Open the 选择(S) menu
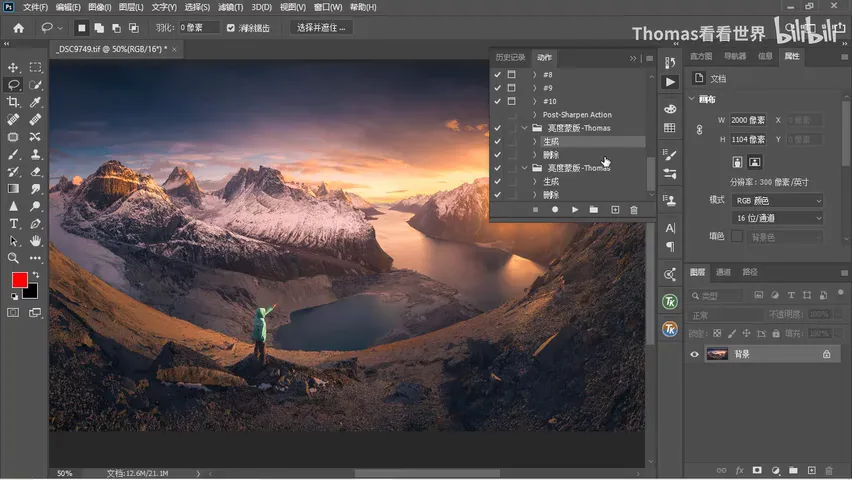This screenshot has height=480, width=852. click(x=197, y=7)
